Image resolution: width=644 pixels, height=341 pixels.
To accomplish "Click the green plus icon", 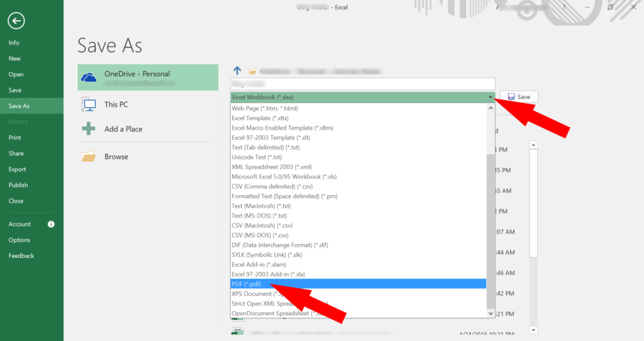I will click(88, 128).
